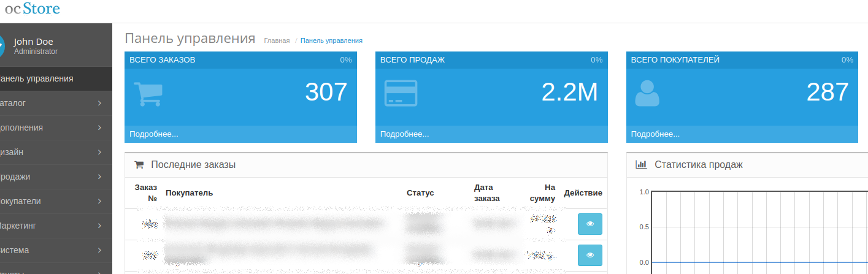Image resolution: width=868 pixels, height=274 pixels.
Task: View first order using eye button
Action: tap(590, 224)
